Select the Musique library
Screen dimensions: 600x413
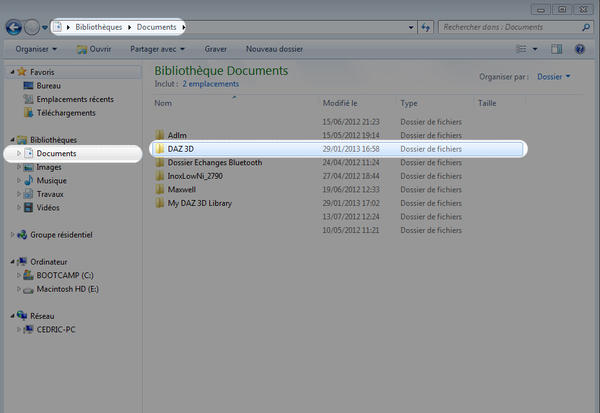(x=51, y=181)
